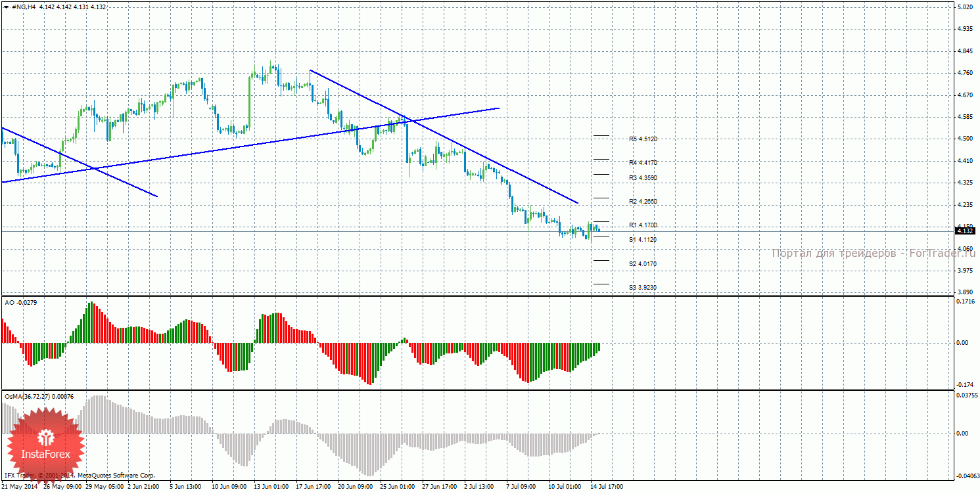Select the current price tag 4.132
Viewport: 980px width, 492px height.
point(965,231)
